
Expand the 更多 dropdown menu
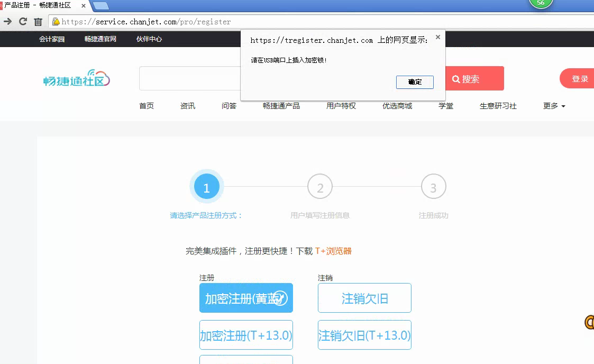pyautogui.click(x=554, y=106)
